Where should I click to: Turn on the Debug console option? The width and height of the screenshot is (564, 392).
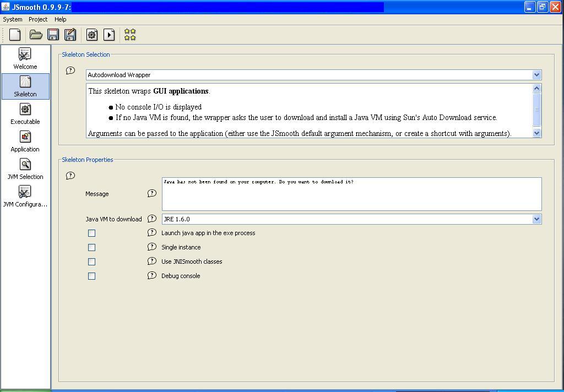click(91, 276)
